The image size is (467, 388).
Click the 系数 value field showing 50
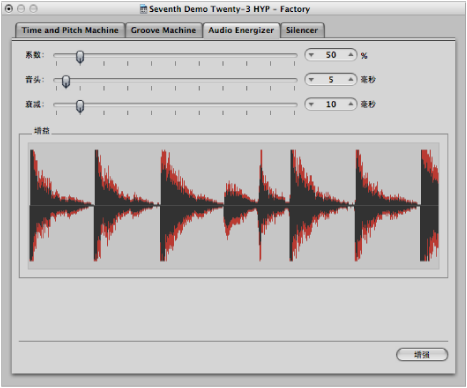(x=331, y=55)
